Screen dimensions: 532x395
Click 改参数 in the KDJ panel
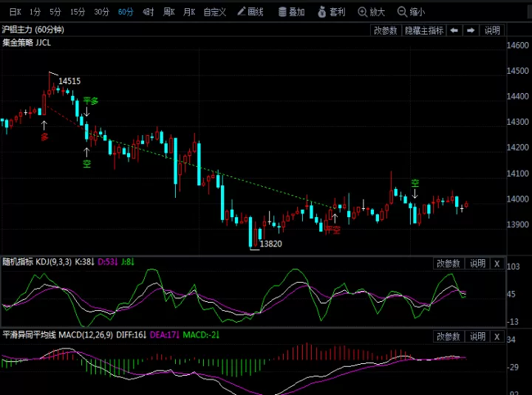(x=449, y=264)
